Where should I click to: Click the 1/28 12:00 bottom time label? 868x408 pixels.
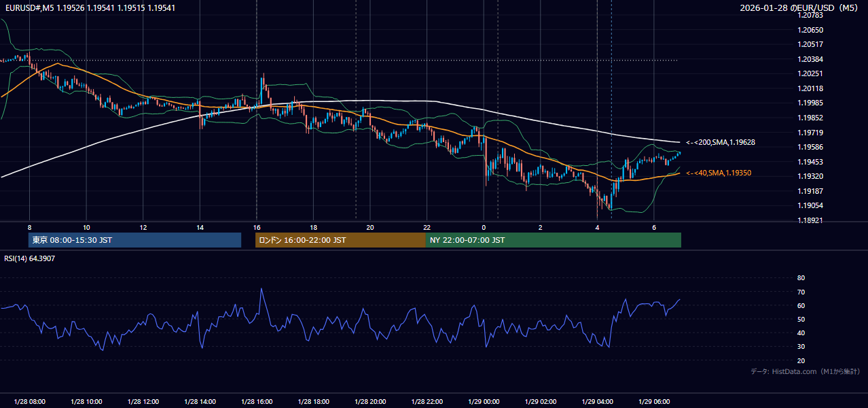coord(143,401)
